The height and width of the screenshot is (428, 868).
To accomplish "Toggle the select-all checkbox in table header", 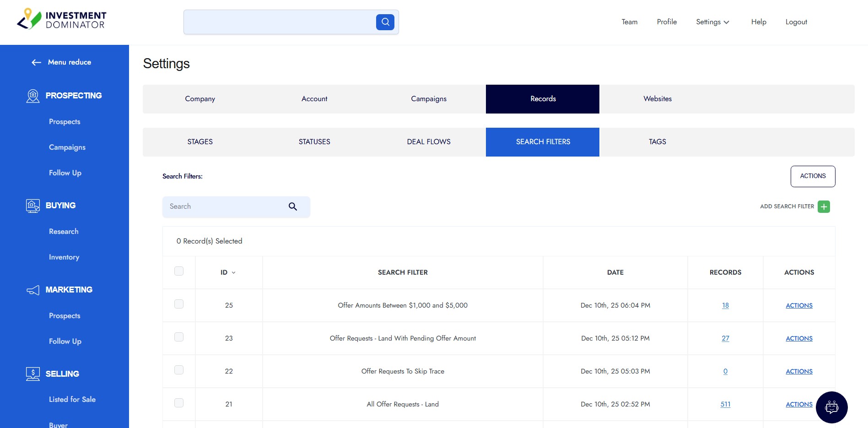I will [179, 271].
